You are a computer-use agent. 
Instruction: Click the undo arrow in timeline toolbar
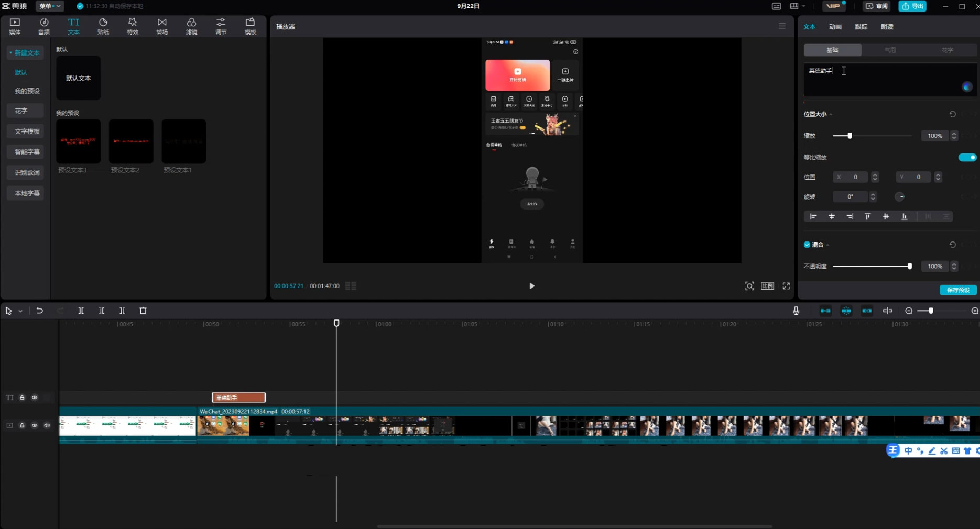(40, 311)
